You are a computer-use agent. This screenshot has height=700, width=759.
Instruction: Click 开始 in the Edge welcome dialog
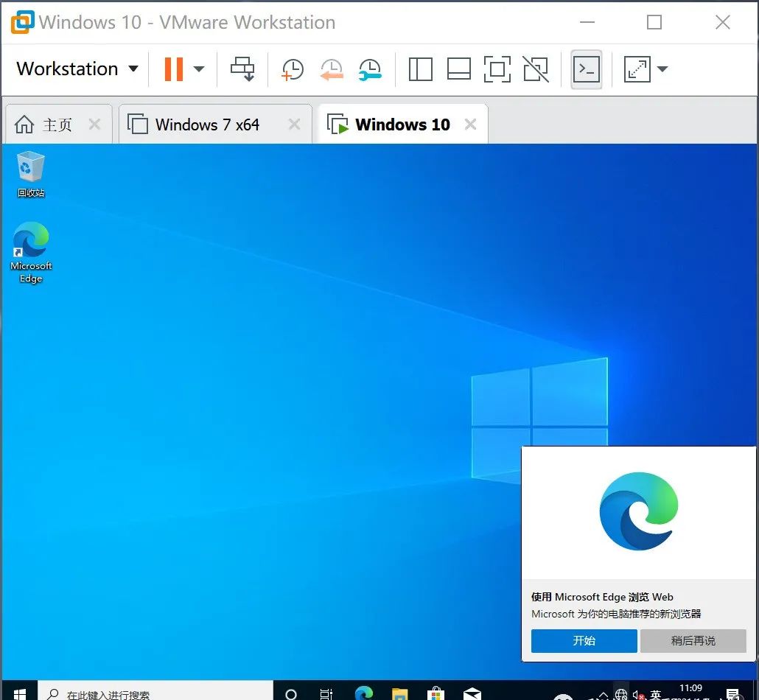click(x=584, y=640)
